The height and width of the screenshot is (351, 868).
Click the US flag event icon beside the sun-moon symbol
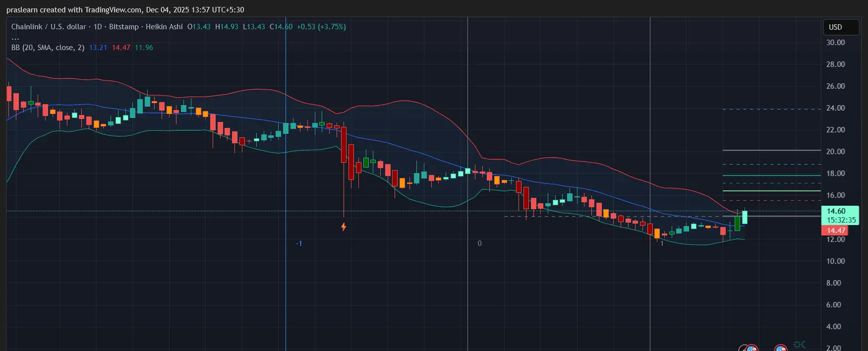pyautogui.click(x=781, y=348)
